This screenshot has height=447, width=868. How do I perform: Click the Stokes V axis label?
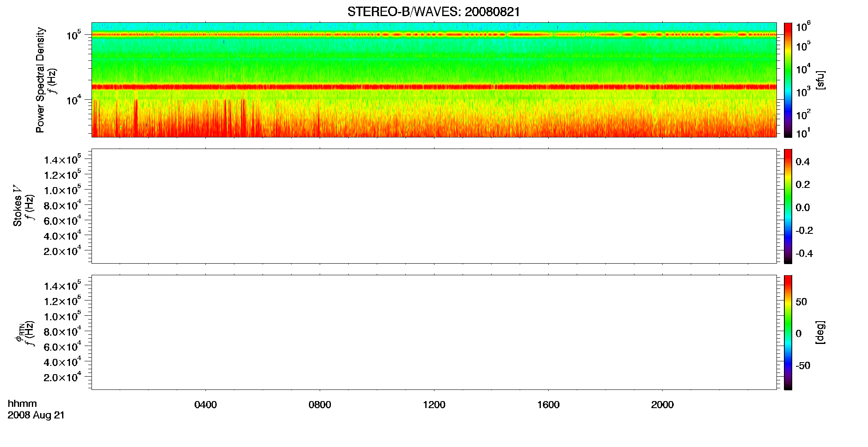(x=17, y=206)
